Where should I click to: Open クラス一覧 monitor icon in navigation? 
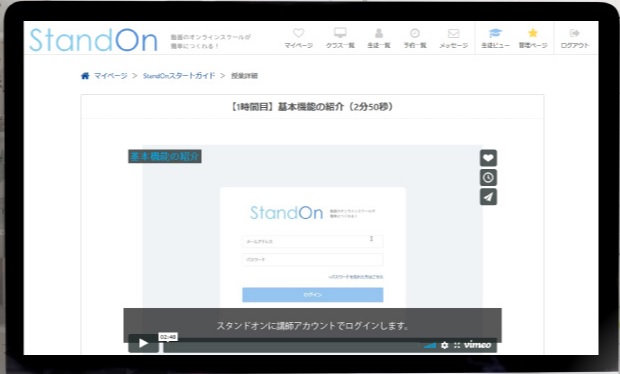pyautogui.click(x=340, y=38)
